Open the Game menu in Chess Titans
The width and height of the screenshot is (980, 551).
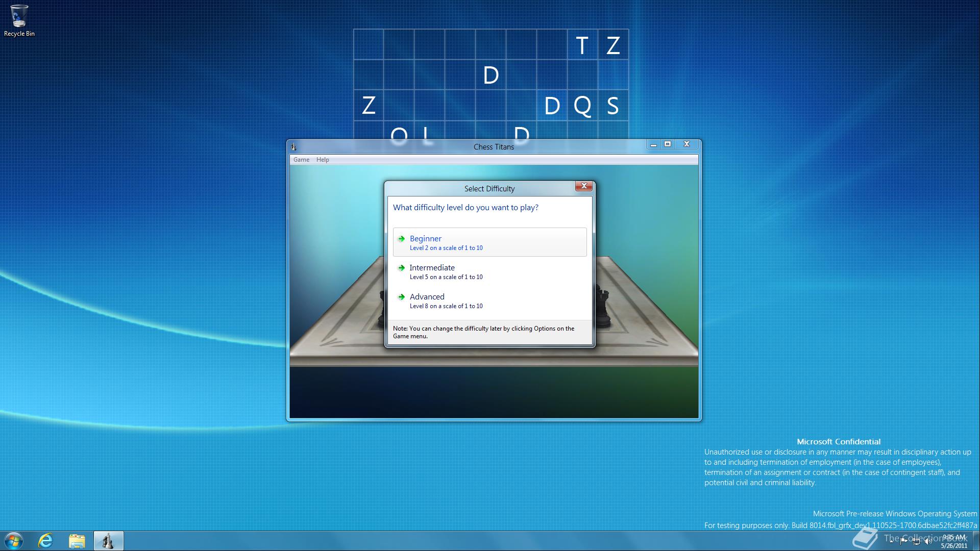click(301, 160)
